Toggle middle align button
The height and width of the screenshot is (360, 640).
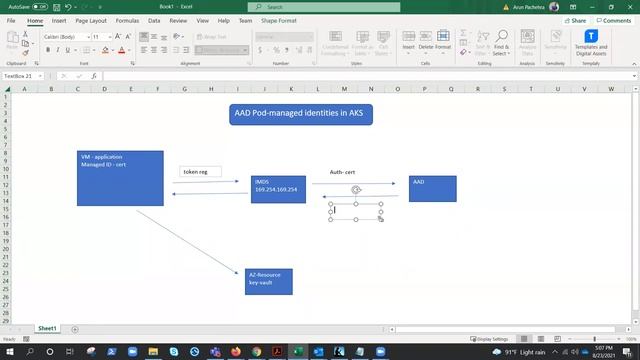154,37
